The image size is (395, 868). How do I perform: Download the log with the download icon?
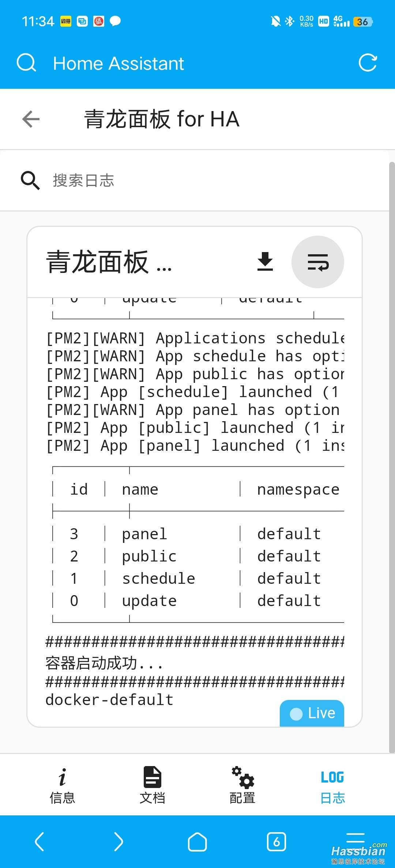pyautogui.click(x=265, y=262)
